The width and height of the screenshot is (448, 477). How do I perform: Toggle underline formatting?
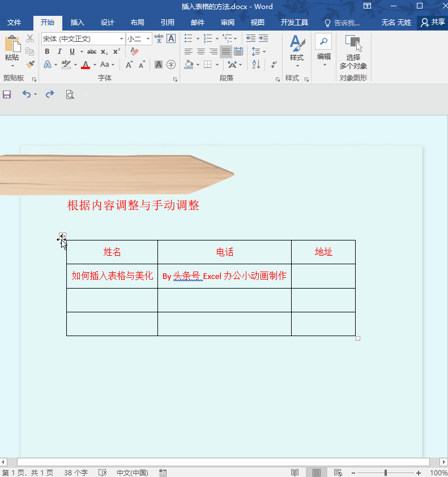(x=72, y=51)
